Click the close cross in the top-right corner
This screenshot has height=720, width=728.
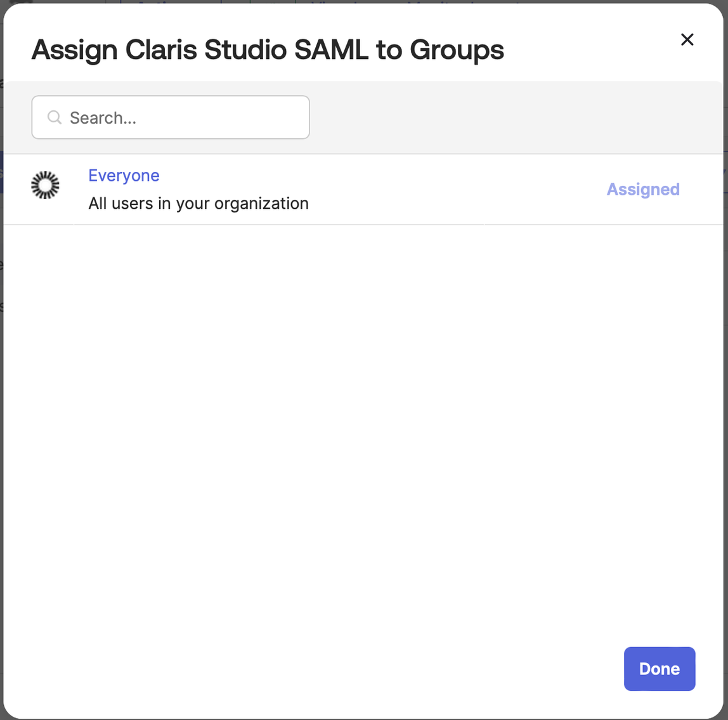pyautogui.click(x=687, y=39)
